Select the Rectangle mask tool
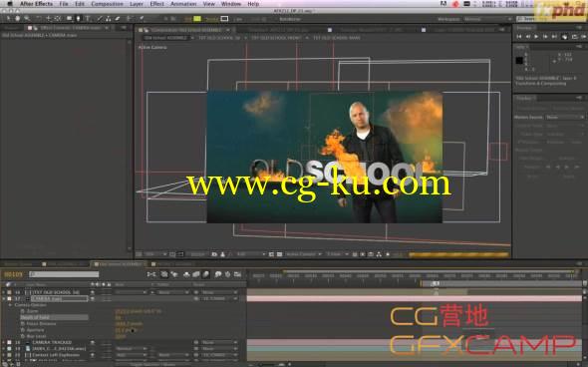588x367 pixels. [x=70, y=18]
